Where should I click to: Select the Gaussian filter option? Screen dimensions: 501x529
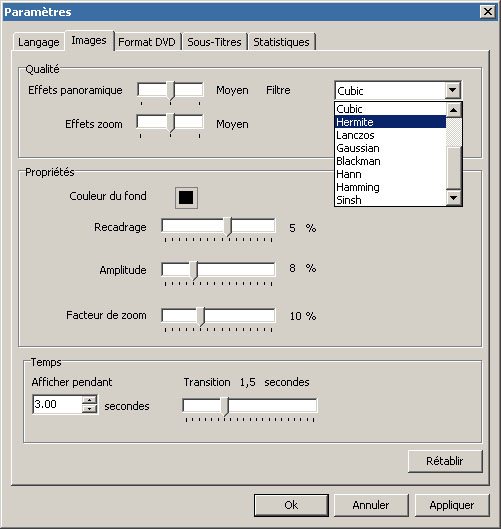390,148
